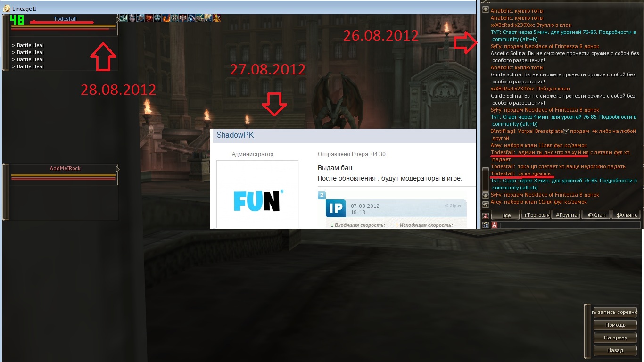The width and height of the screenshot is (644, 362).
Task: Select the grey face portrait buff icon
Action: tap(132, 18)
